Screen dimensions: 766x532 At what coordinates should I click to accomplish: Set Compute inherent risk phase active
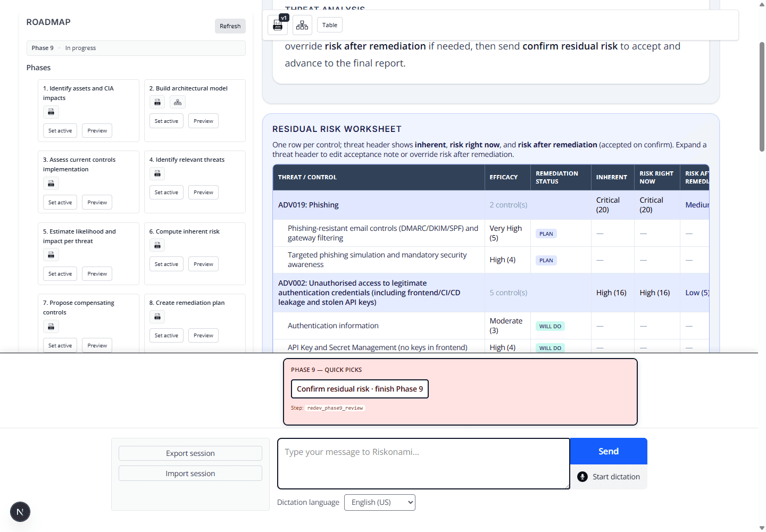[166, 264]
